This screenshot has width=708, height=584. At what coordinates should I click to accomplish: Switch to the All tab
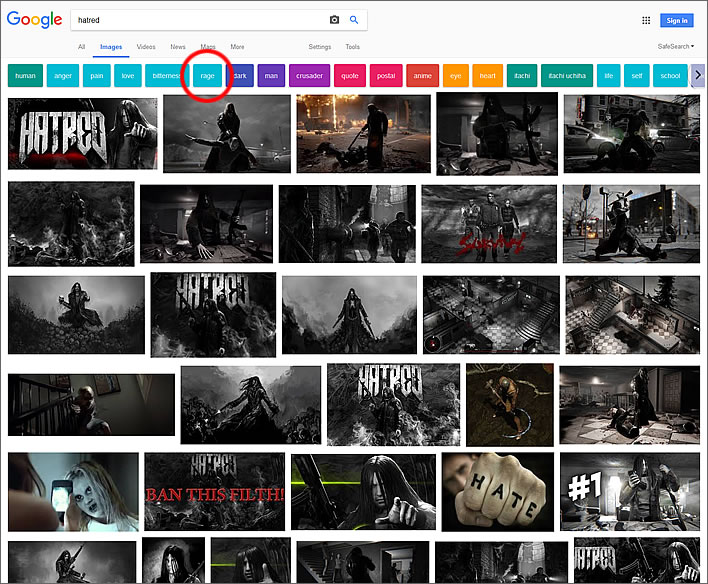pyautogui.click(x=81, y=47)
